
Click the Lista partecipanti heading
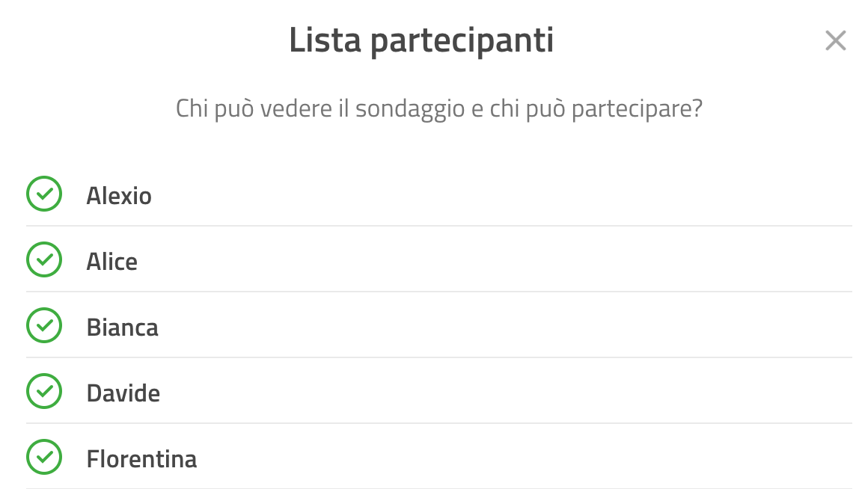[x=421, y=41]
